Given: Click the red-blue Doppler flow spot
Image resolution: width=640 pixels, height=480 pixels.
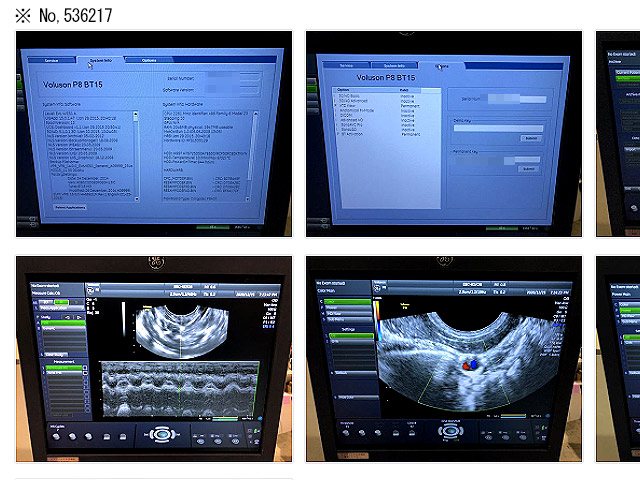Looking at the screenshot, I should click(470, 365).
